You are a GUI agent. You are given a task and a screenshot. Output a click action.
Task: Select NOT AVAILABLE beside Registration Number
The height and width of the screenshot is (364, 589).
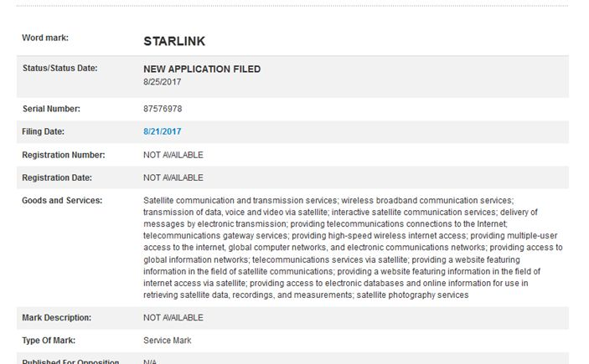(x=173, y=155)
